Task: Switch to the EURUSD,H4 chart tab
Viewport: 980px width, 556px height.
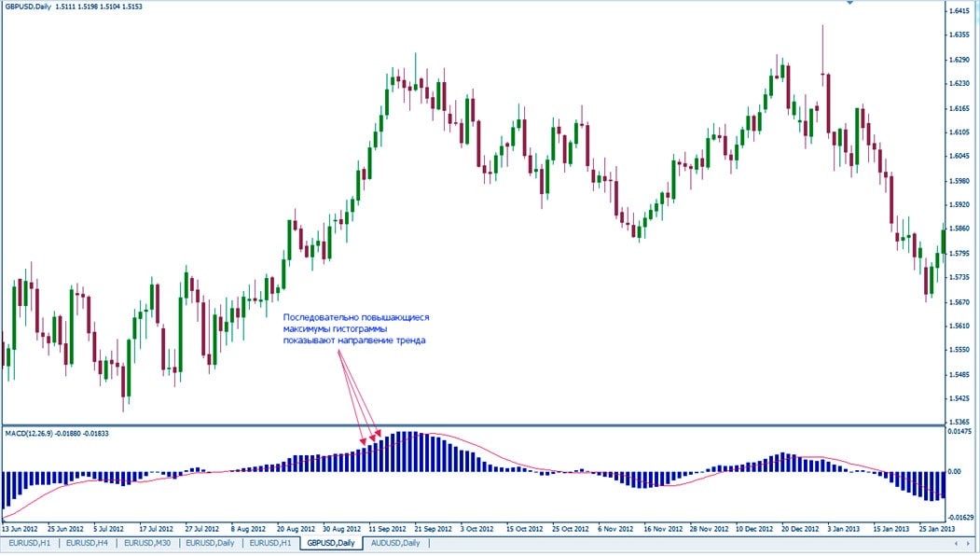Action: (x=89, y=543)
